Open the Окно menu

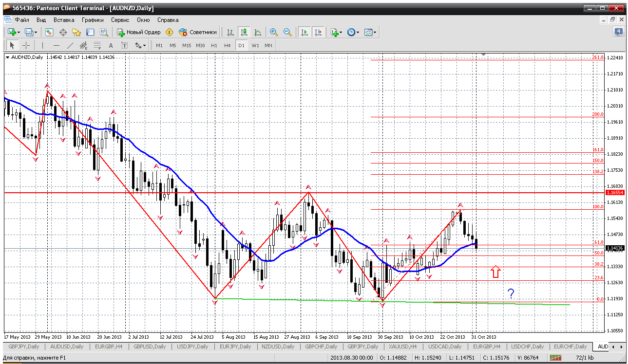pyautogui.click(x=143, y=20)
